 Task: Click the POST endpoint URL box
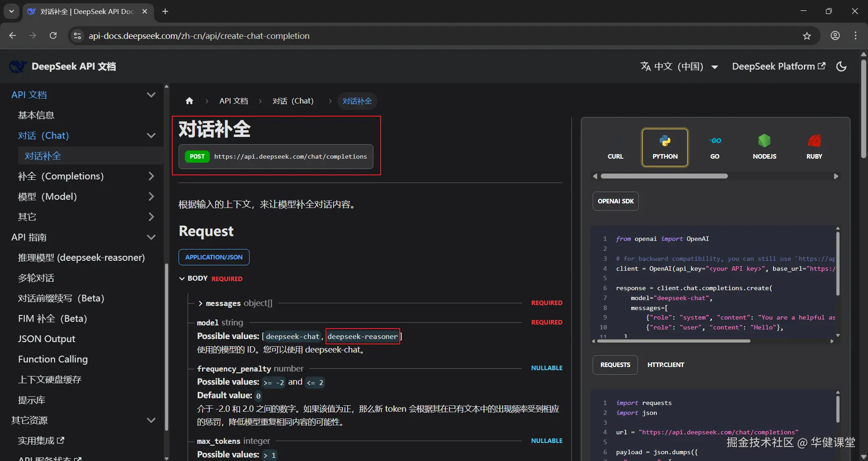(276, 156)
